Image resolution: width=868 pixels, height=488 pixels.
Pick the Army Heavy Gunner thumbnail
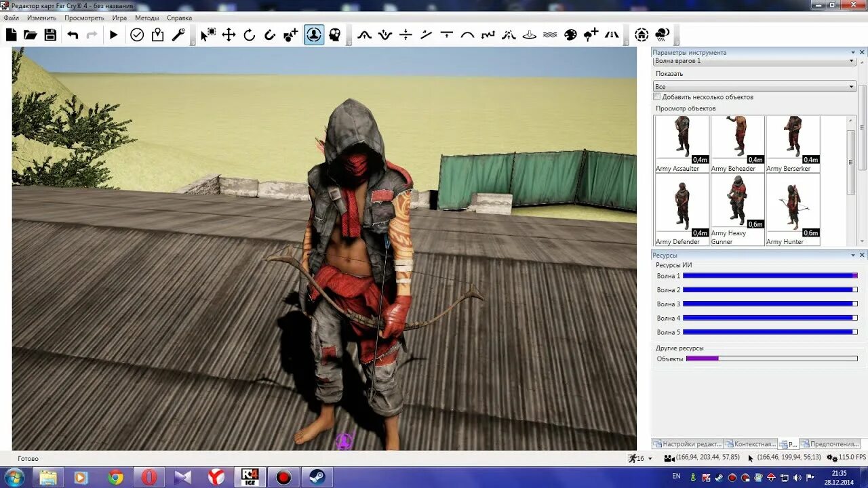(737, 209)
